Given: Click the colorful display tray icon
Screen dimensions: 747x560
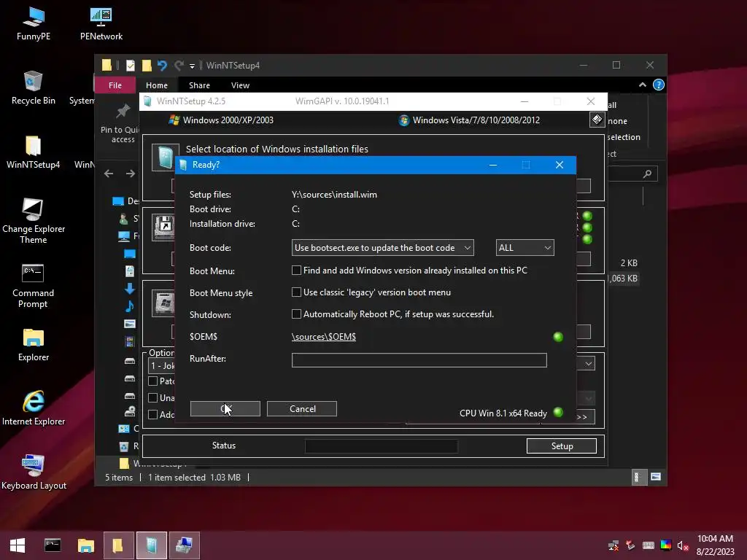Looking at the screenshot, I should coord(666,545).
